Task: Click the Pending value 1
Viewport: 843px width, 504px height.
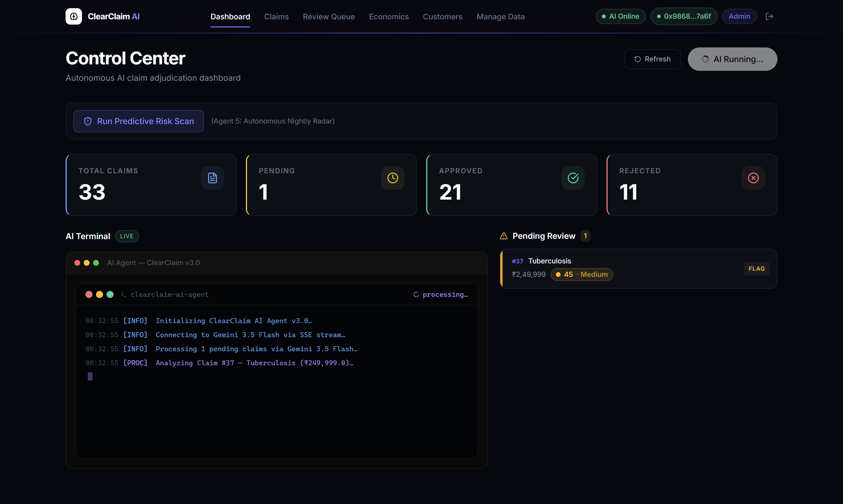Action: (x=263, y=192)
